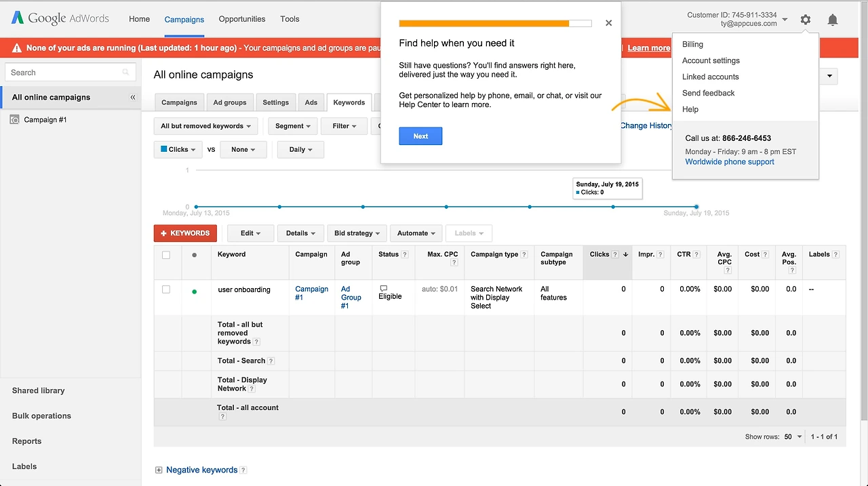
Task: Click the Eligible status speech bubble icon
Action: tap(383, 289)
